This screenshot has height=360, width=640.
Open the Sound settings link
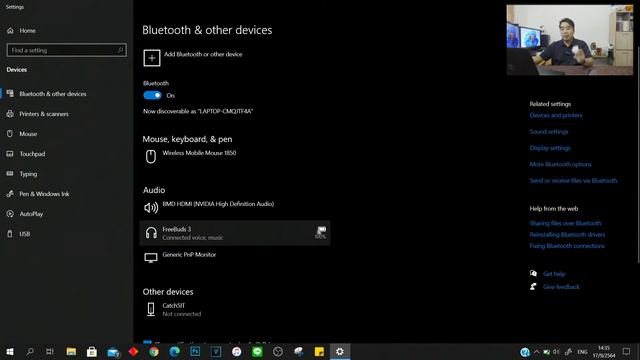coord(549,132)
